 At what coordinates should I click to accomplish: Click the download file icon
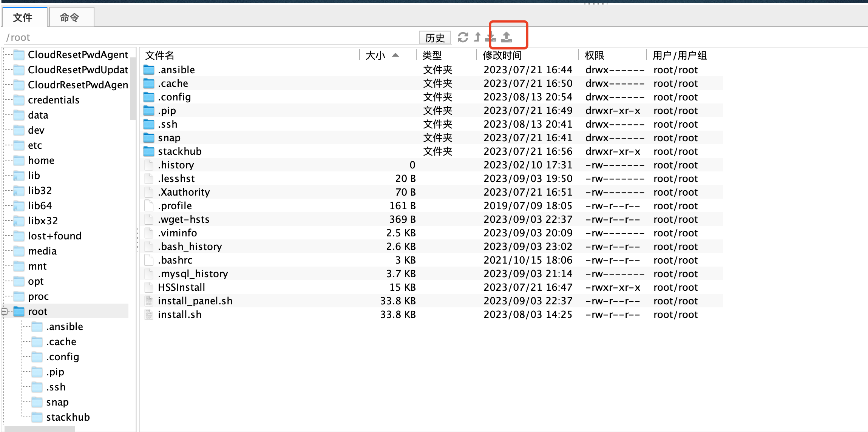tap(491, 37)
